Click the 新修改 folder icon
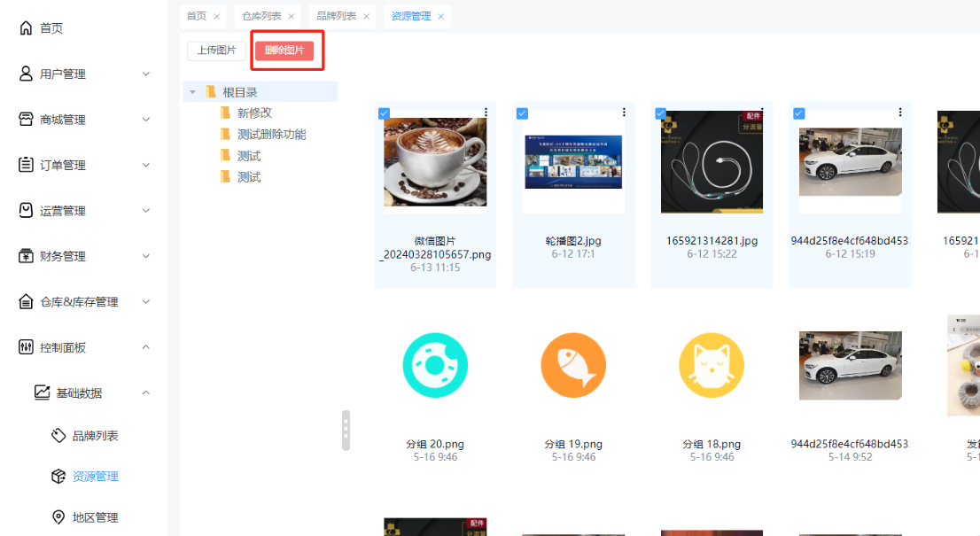Image resolution: width=980 pixels, height=536 pixels. [x=226, y=113]
